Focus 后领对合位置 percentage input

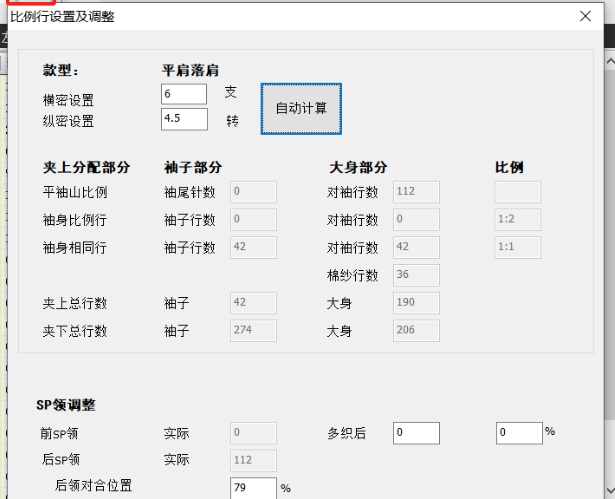[x=253, y=488]
